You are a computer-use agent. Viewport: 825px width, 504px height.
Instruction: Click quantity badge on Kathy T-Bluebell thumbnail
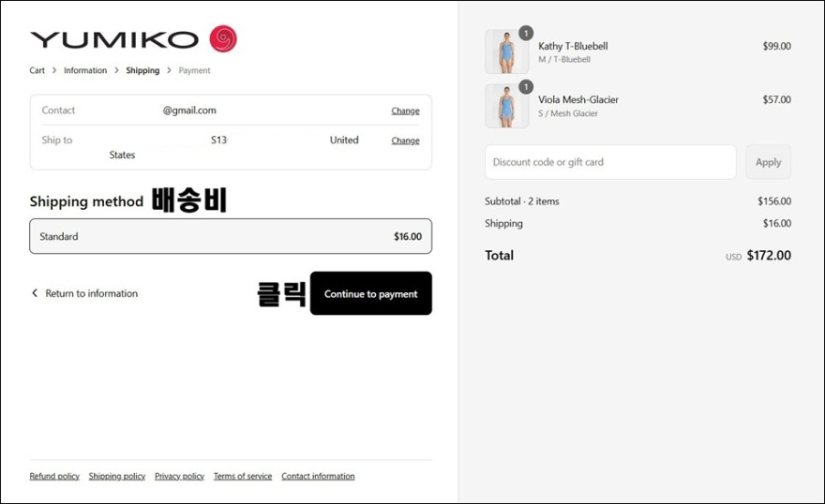pyautogui.click(x=526, y=33)
